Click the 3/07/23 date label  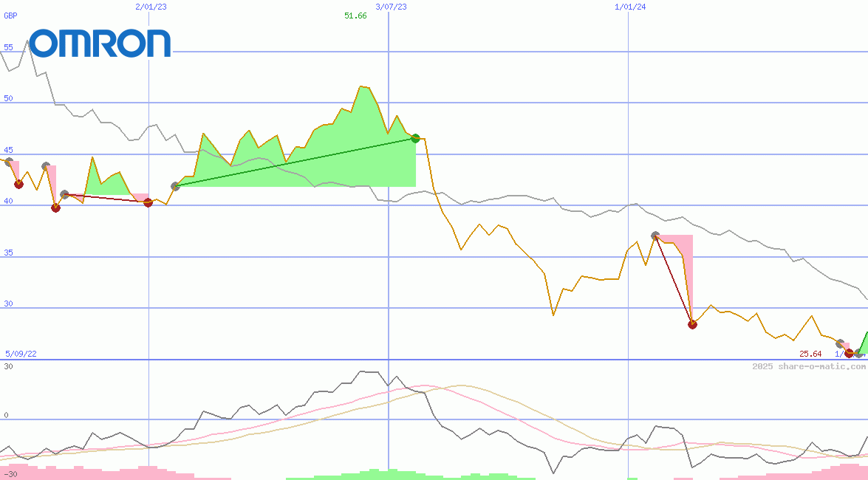pyautogui.click(x=391, y=7)
